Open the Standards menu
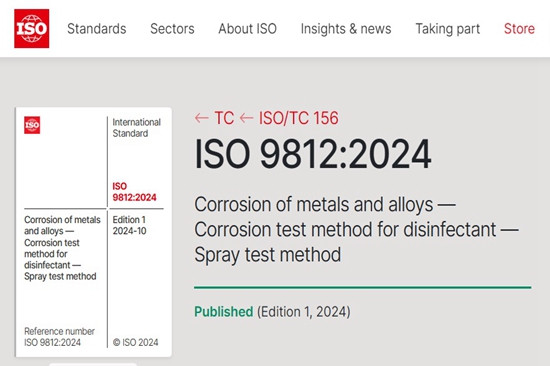550x366 pixels. pos(96,29)
